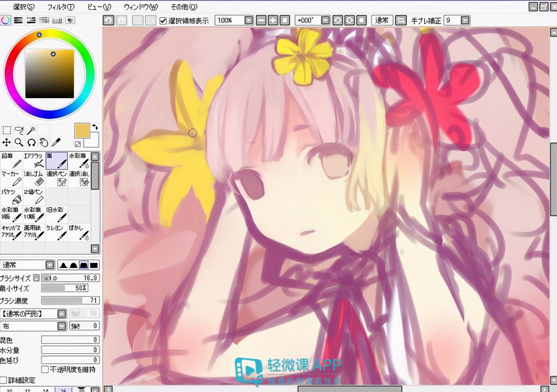Select the magic wand tool
This screenshot has height=392, width=557.
[x=31, y=130]
